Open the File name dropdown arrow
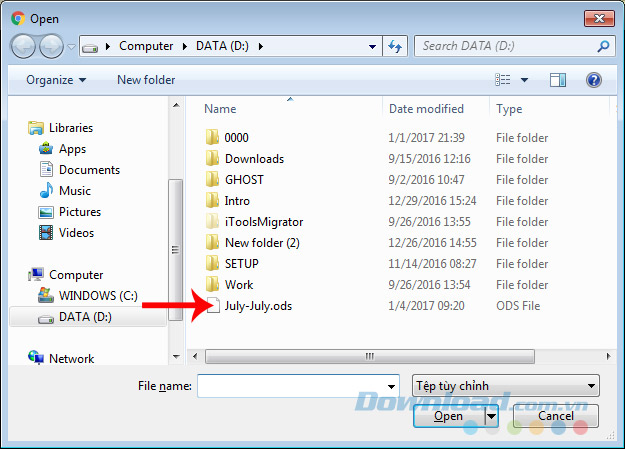The height and width of the screenshot is (449, 625). [391, 386]
